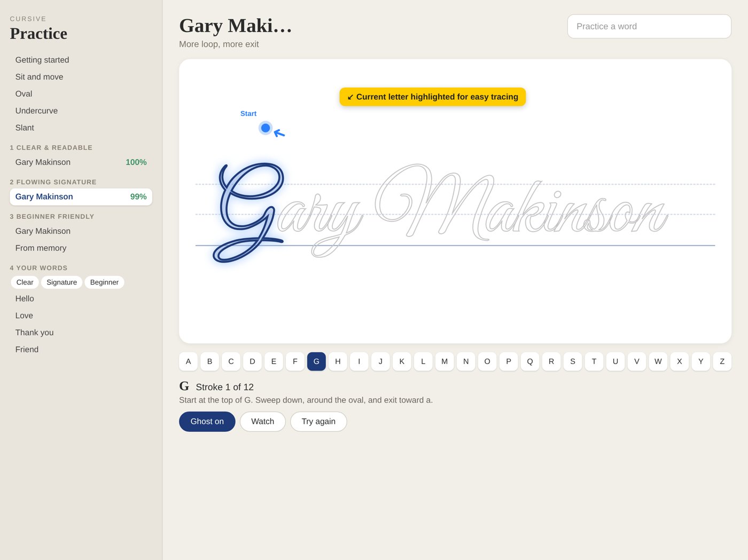Select the Beginner style chip
The image size is (748, 560).
(104, 282)
